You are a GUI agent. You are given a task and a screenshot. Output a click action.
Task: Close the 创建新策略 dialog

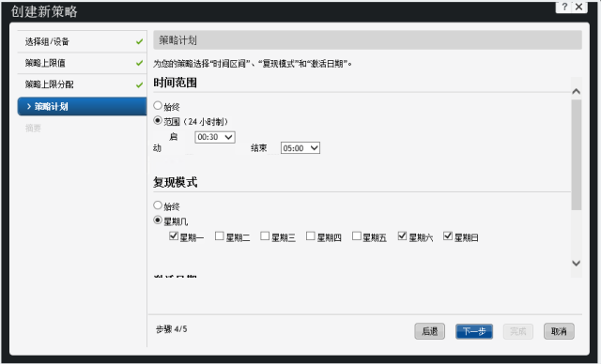click(579, 7)
